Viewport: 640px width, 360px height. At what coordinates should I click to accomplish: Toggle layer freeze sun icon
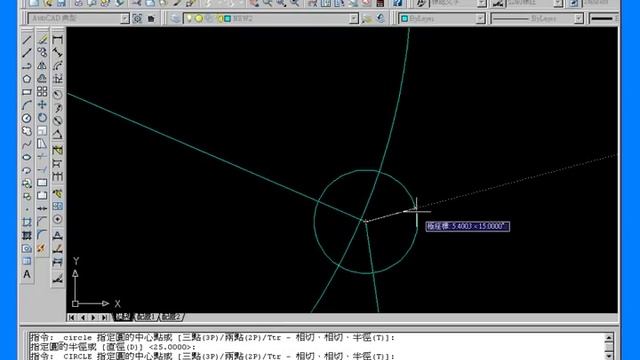point(199,18)
